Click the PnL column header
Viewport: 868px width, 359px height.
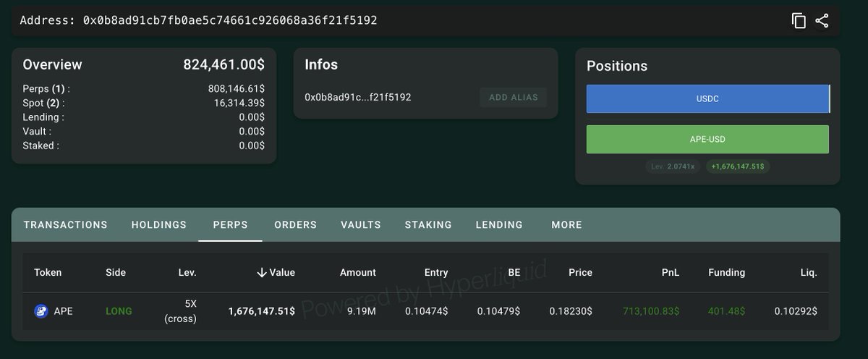tap(669, 272)
